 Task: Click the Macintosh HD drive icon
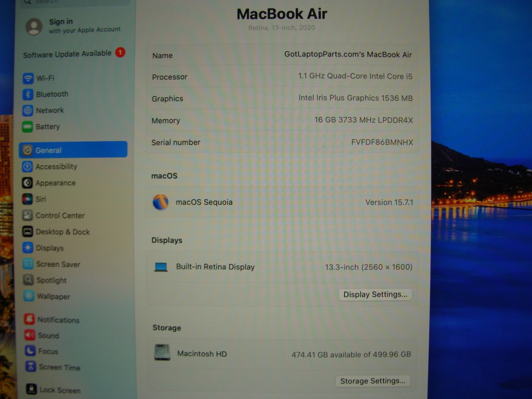point(162,353)
